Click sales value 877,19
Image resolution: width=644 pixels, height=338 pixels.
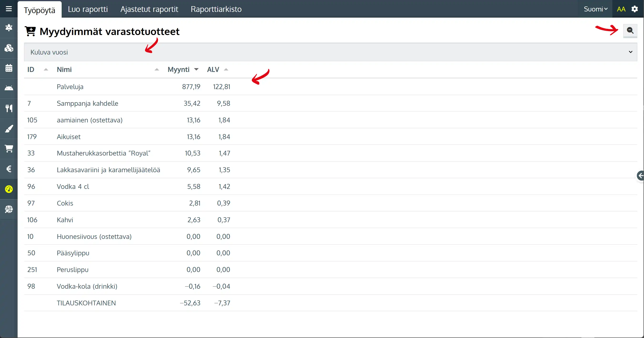[x=191, y=87]
